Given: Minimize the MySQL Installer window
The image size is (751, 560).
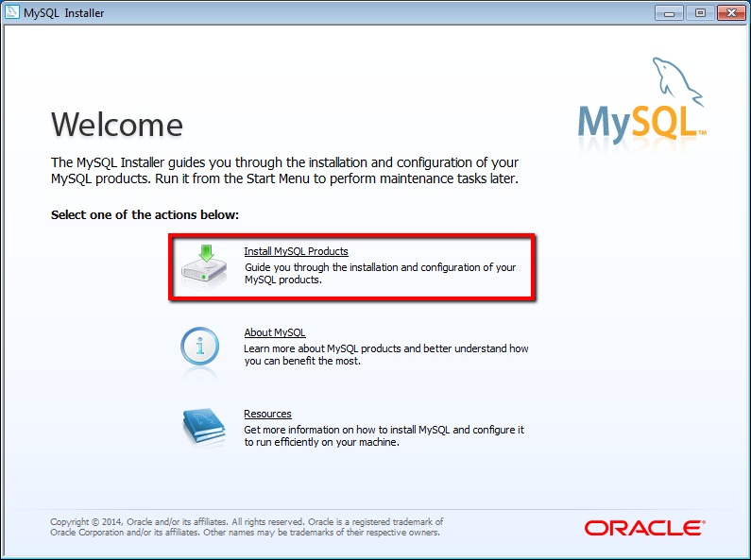Looking at the screenshot, I should [669, 13].
